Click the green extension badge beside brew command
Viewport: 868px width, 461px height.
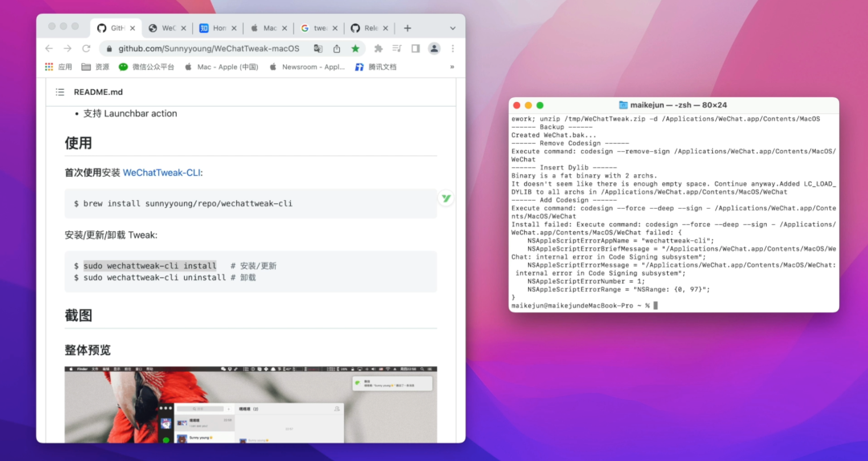pyautogui.click(x=446, y=198)
